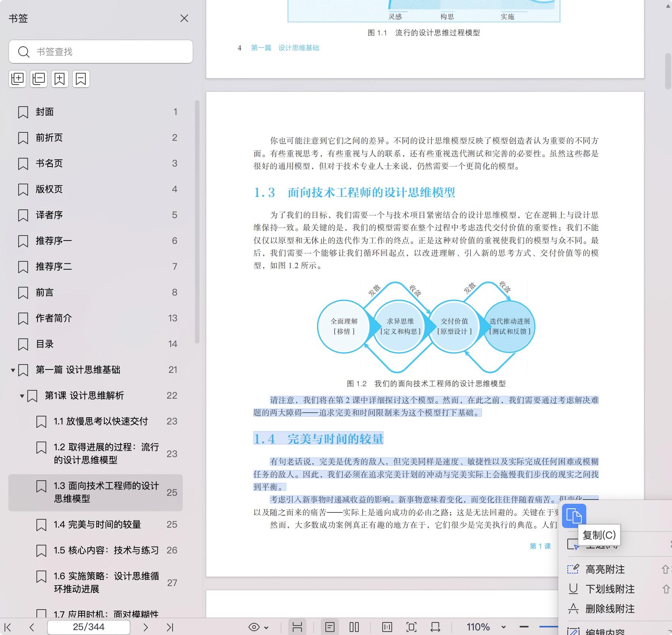Click the collapse all bookmarks icon
672x635 pixels.
[39, 79]
